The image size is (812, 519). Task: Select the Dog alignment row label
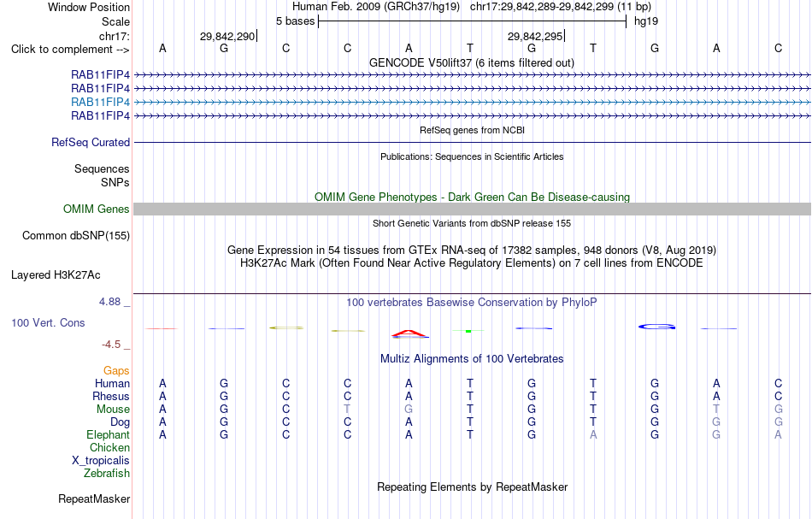pos(121,422)
